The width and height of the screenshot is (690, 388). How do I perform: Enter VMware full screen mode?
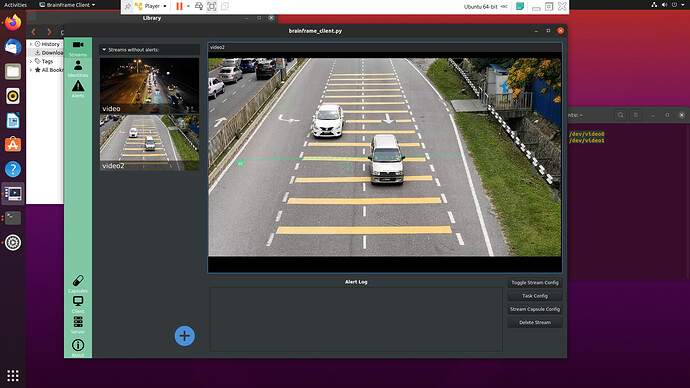[212, 6]
